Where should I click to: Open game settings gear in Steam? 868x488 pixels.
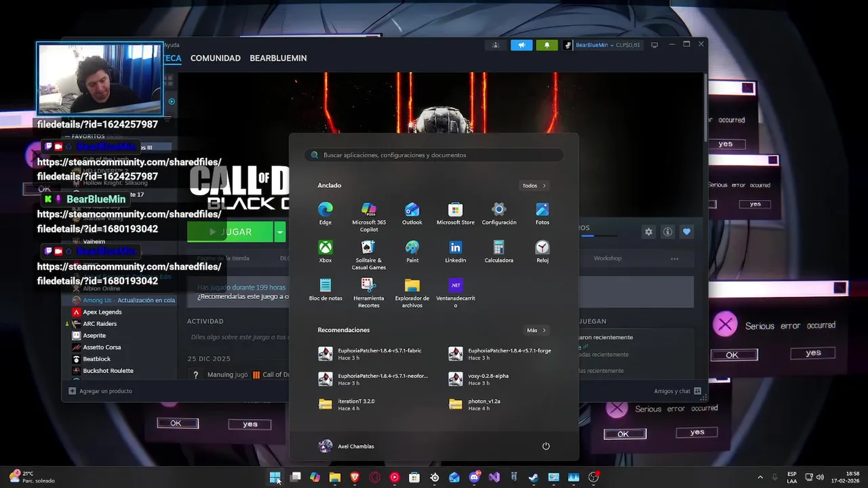point(648,232)
